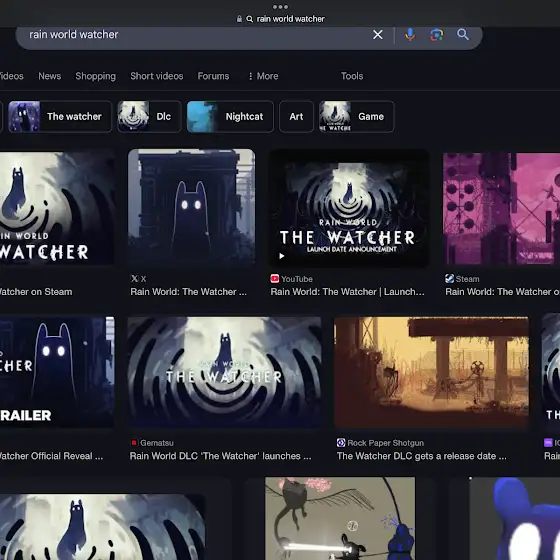
Task: Open the glowing-eyed Watcher thumbnail from X
Action: pyautogui.click(x=191, y=207)
